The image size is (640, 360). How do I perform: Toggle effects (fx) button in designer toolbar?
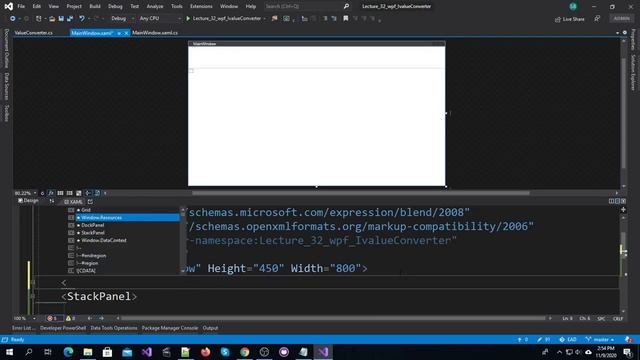[x=51, y=193]
